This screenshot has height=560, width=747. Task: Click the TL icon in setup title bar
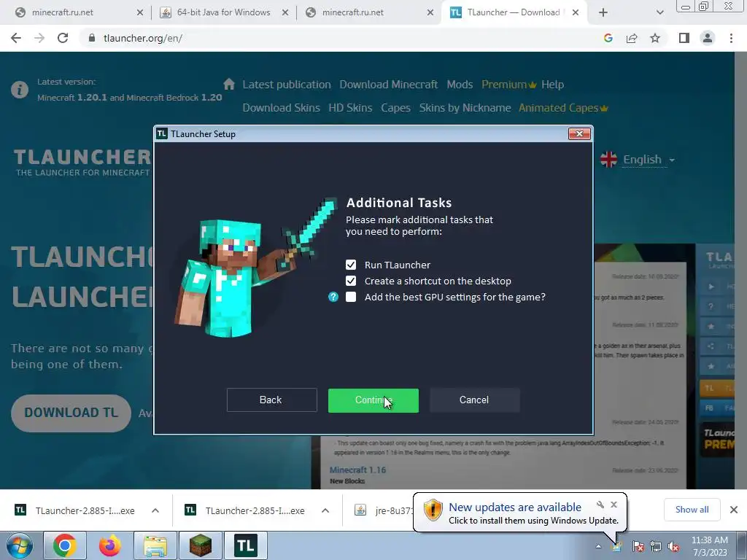pyautogui.click(x=162, y=134)
